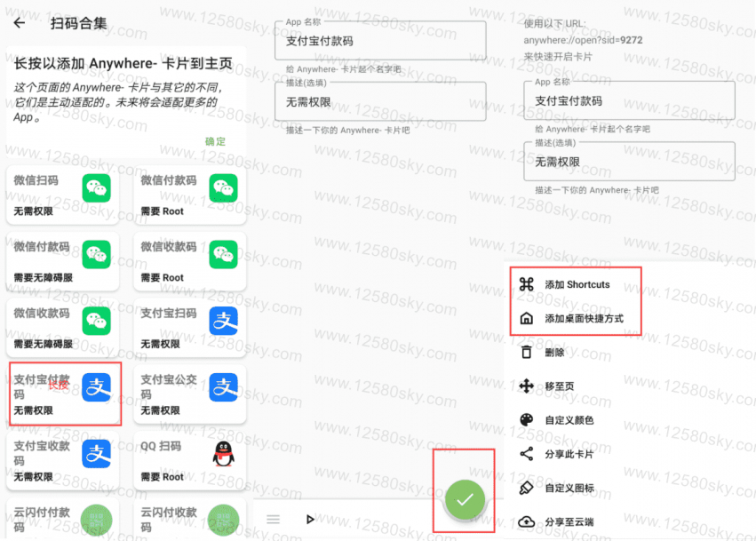Tap the QQ scan code penguin icon
This screenshot has width=756, height=541.
pos(223,455)
